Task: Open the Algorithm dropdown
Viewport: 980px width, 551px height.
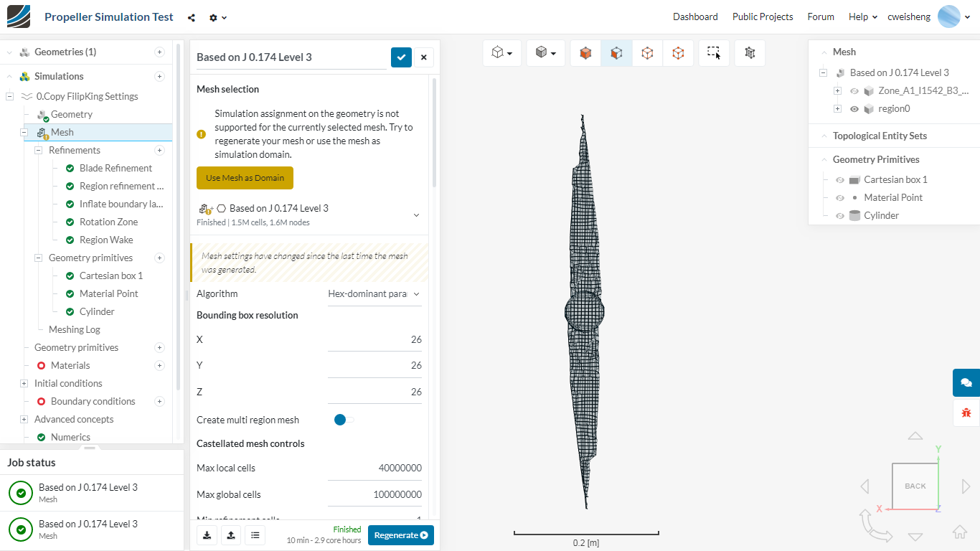Action: point(374,293)
